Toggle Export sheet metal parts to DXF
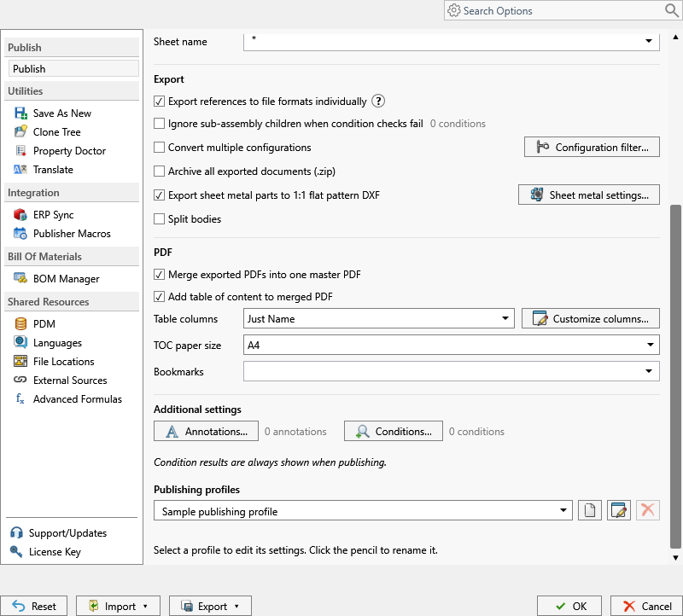Screen dimensions: 683x616 point(160,195)
